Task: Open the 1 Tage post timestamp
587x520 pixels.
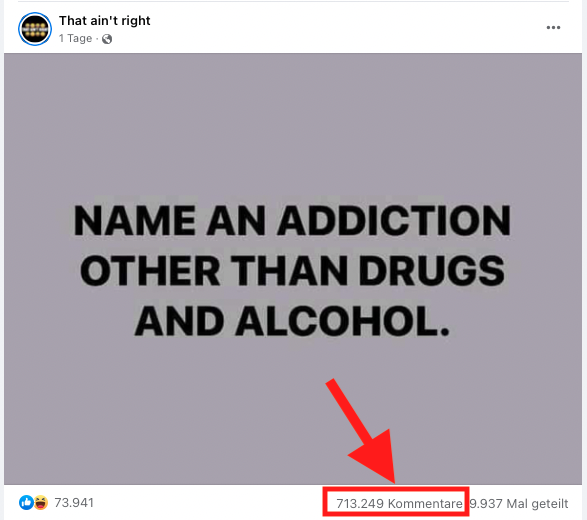Action: 75,38
